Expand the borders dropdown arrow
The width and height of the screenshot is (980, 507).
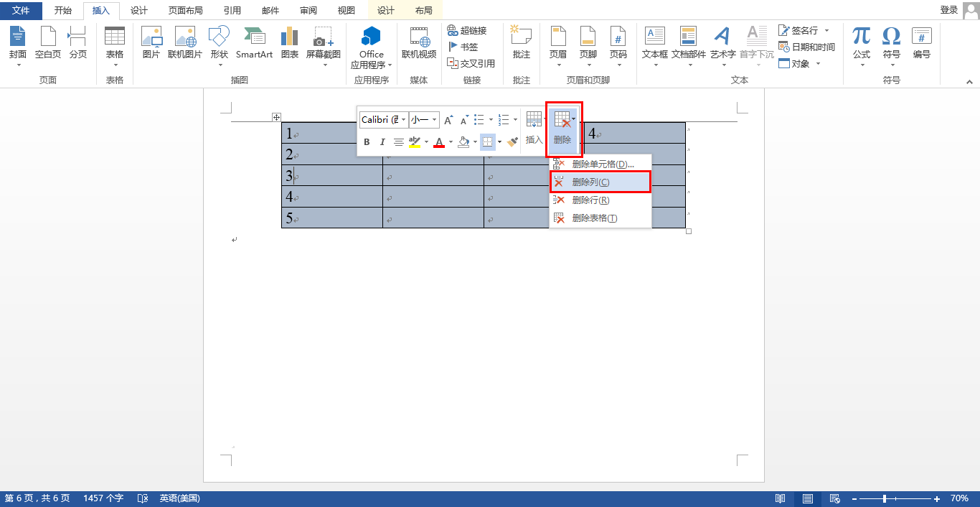(499, 142)
